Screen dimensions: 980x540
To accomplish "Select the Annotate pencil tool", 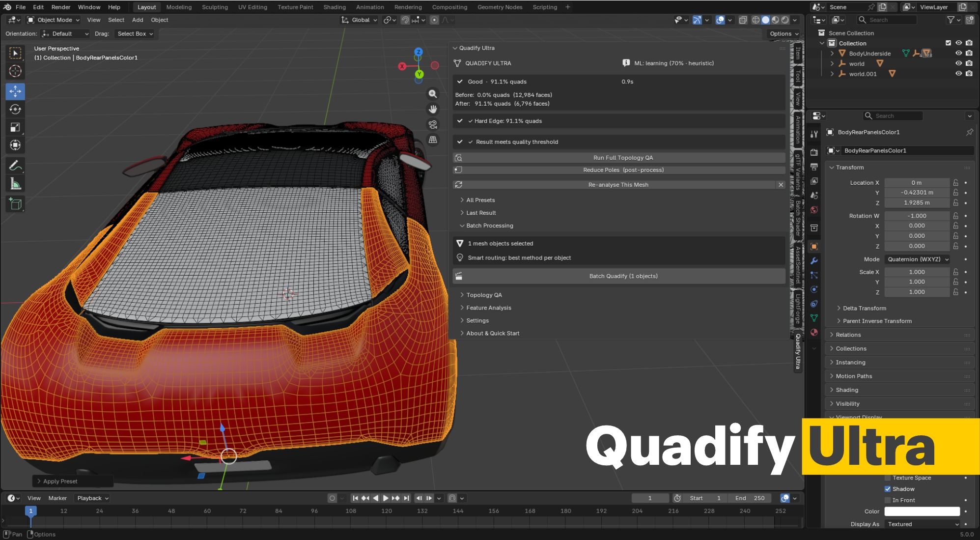I will (15, 166).
